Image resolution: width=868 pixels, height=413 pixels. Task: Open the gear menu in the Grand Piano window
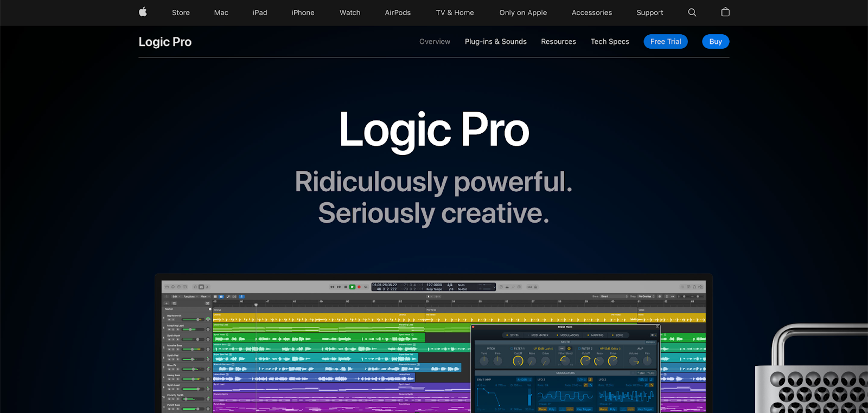tap(654, 335)
